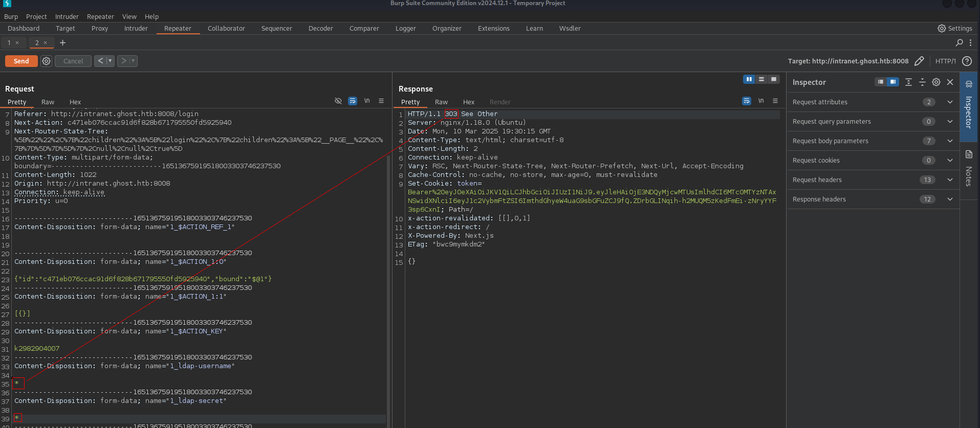Click the Inspector vertical sidebar label
The image size is (980, 428).
(x=969, y=112)
